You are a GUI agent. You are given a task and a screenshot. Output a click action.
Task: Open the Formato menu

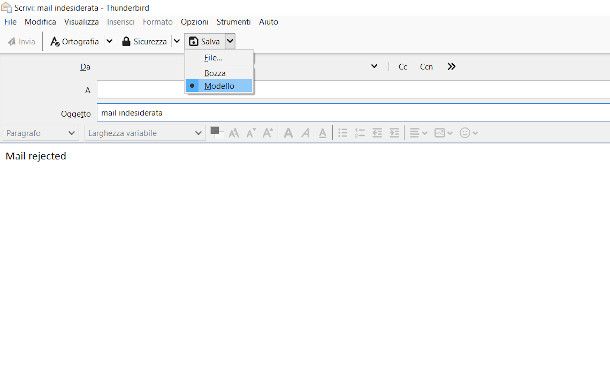tap(157, 22)
